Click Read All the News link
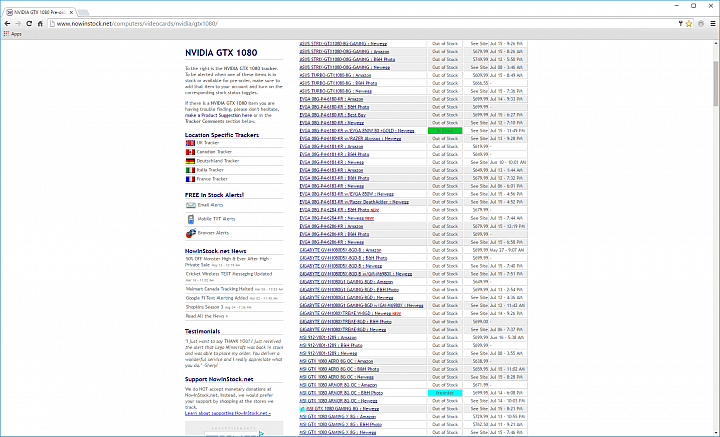 point(207,316)
